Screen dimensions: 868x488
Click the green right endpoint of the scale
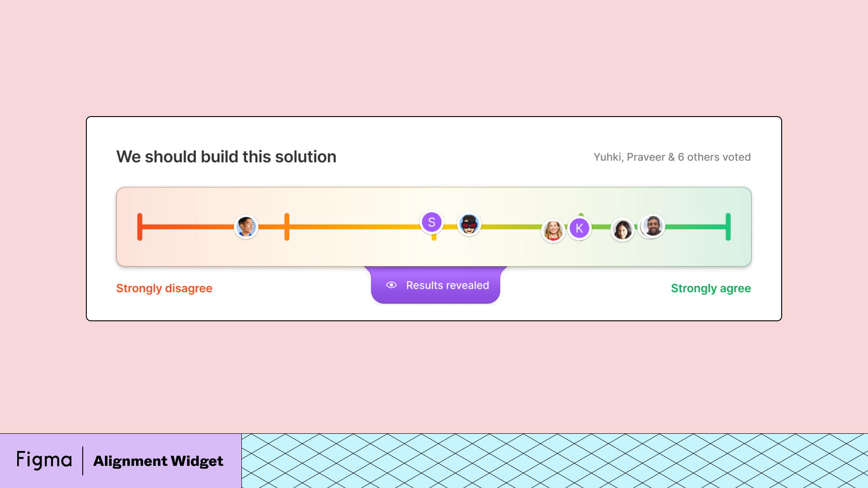coord(728,227)
